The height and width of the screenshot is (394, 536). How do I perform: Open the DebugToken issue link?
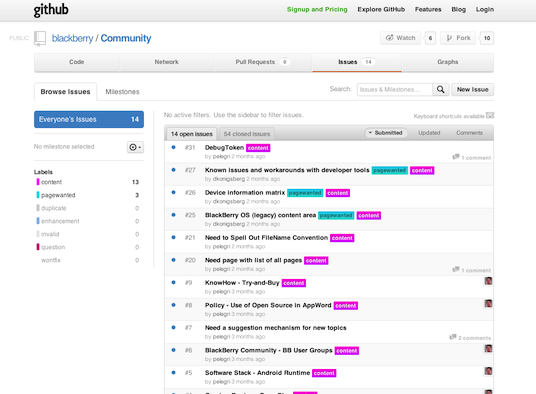click(224, 147)
